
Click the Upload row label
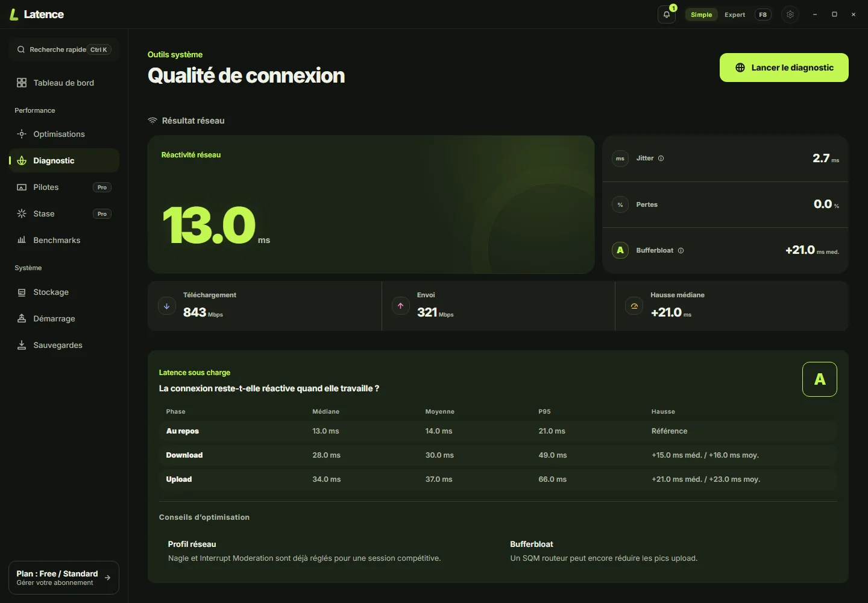[x=179, y=479]
